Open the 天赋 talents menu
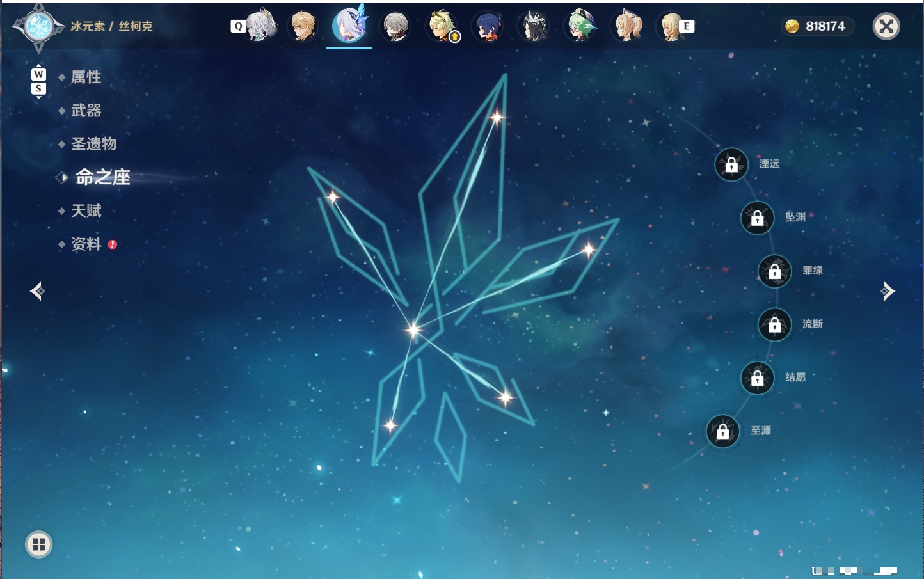This screenshot has width=924, height=579. 86,210
